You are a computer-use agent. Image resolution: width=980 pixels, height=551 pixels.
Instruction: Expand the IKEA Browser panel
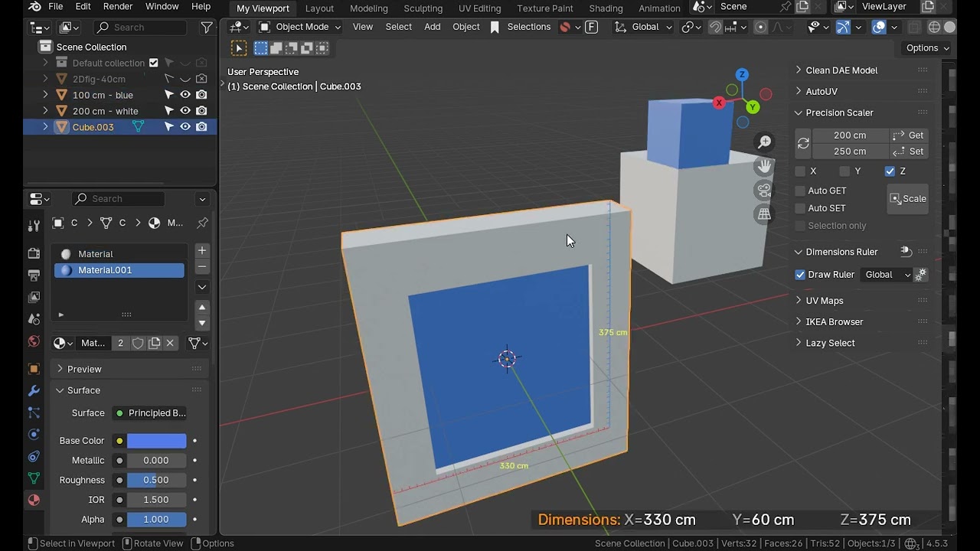[834, 322]
